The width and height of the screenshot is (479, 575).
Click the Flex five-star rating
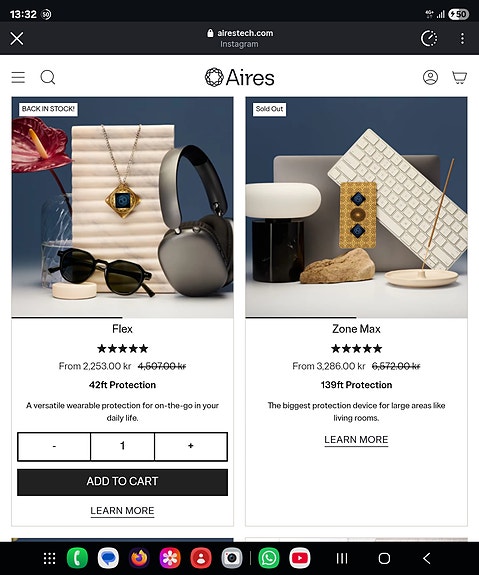[122, 348]
